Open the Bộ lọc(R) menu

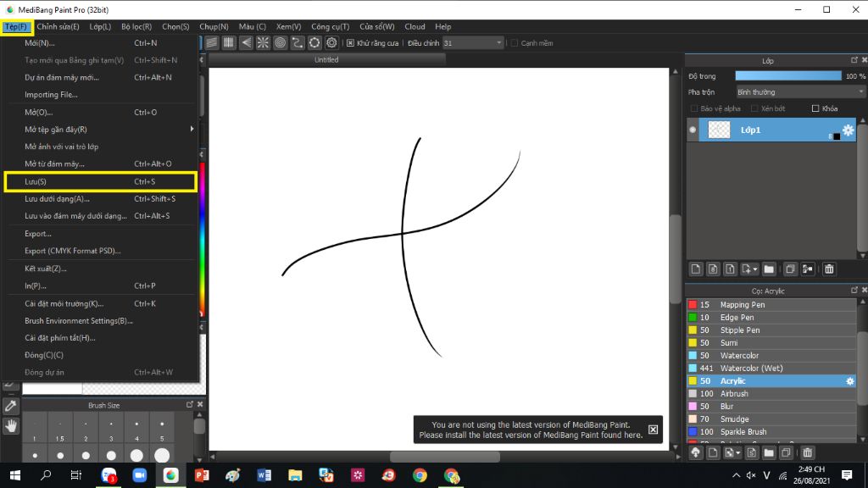point(136,26)
